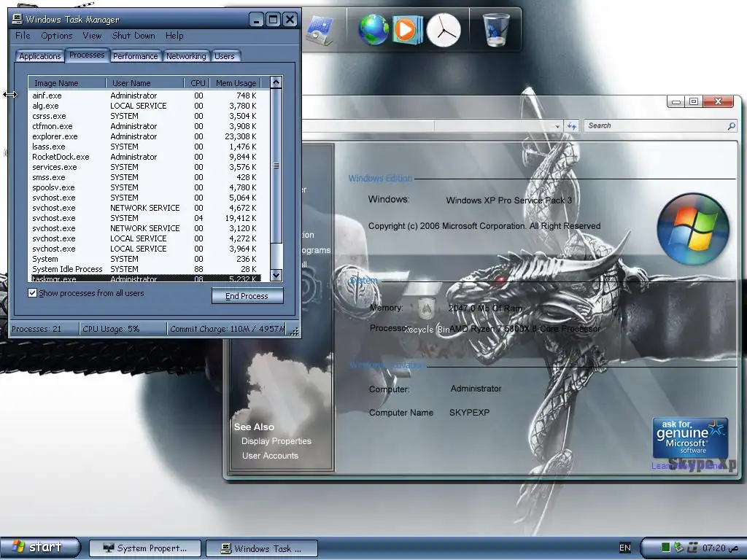Select the taskmgr.exe process row
Image resolution: width=747 pixels, height=560 pixels.
coord(146,278)
